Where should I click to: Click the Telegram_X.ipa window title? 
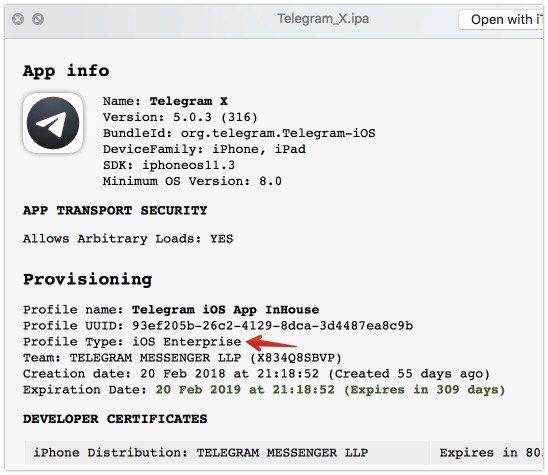pyautogui.click(x=323, y=19)
